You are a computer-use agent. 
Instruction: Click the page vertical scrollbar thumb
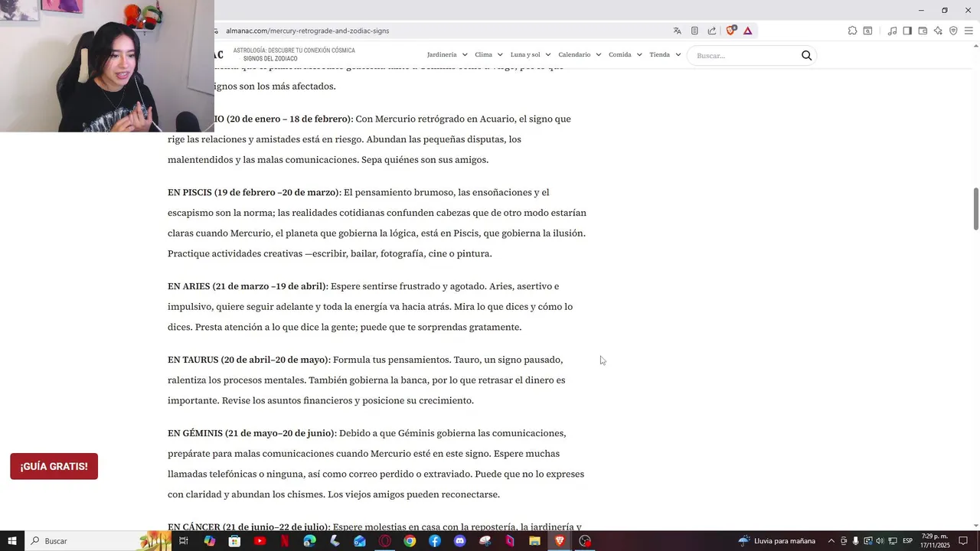click(975, 208)
